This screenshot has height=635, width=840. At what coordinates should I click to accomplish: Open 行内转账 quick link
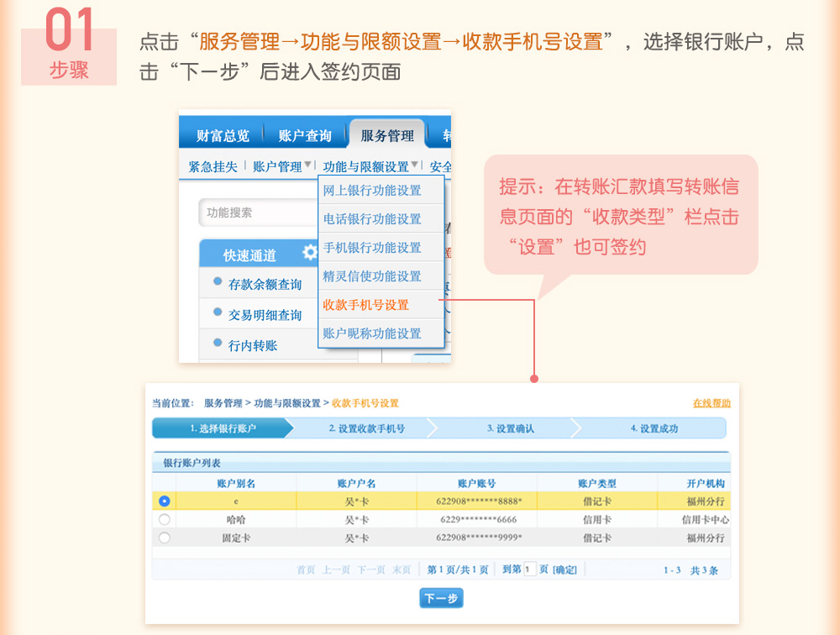252,345
